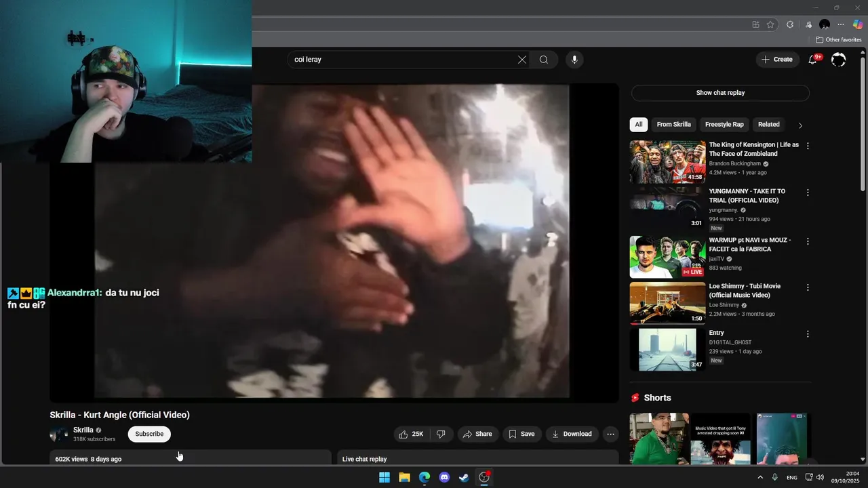
Task: Download the video
Action: pyautogui.click(x=572, y=434)
